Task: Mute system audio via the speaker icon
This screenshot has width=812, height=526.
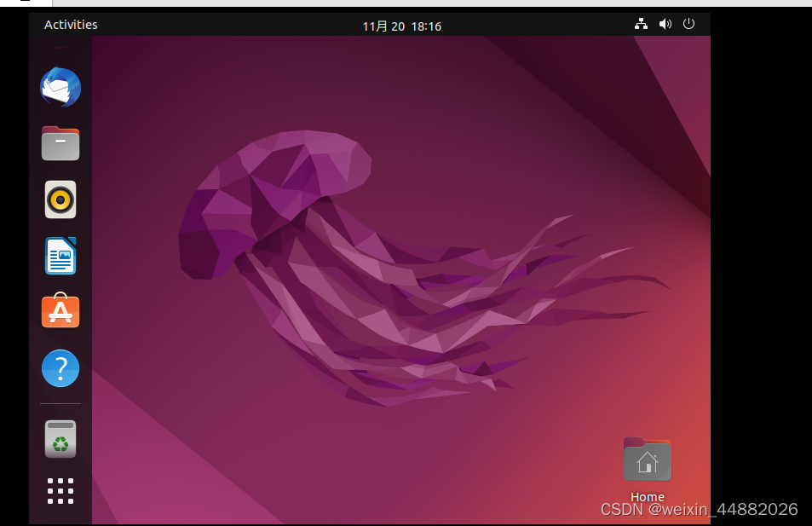Action: tap(665, 24)
